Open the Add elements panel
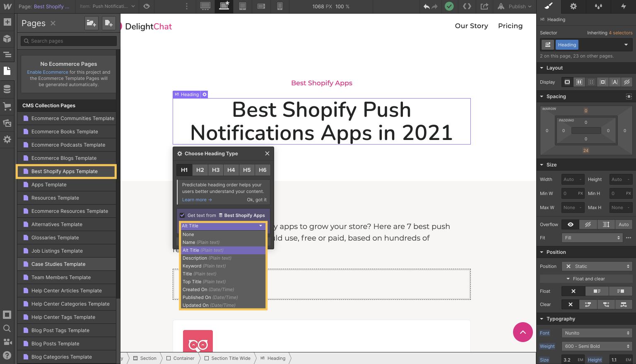 (x=7, y=22)
